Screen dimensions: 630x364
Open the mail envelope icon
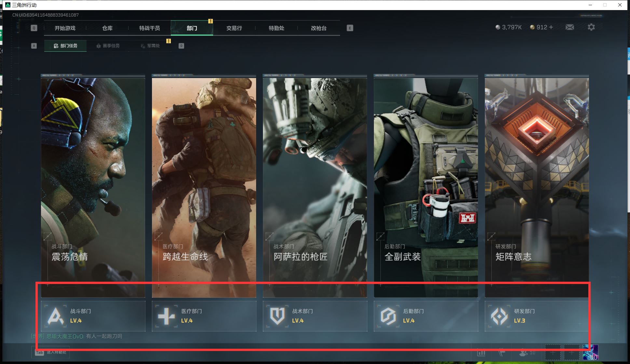[569, 27]
